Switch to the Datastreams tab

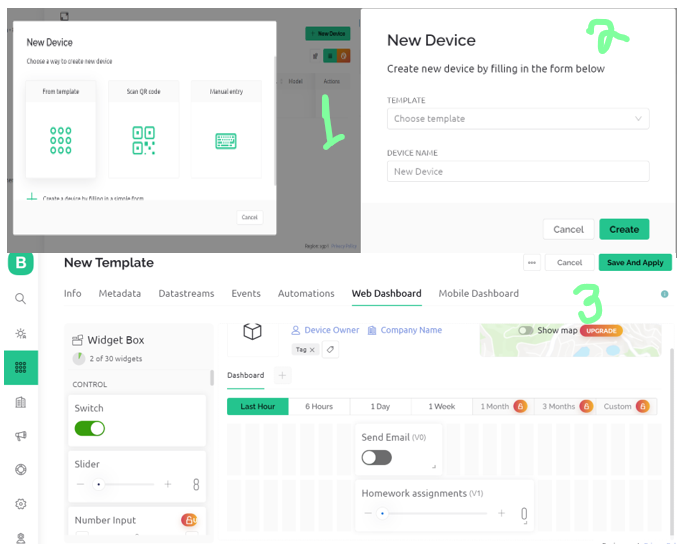(186, 294)
